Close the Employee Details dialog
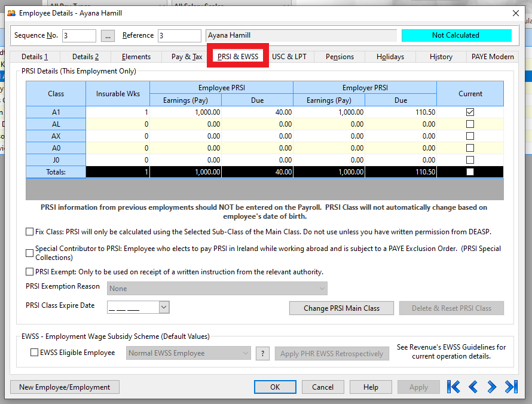Viewport: 532px width, 404px height. click(516, 13)
